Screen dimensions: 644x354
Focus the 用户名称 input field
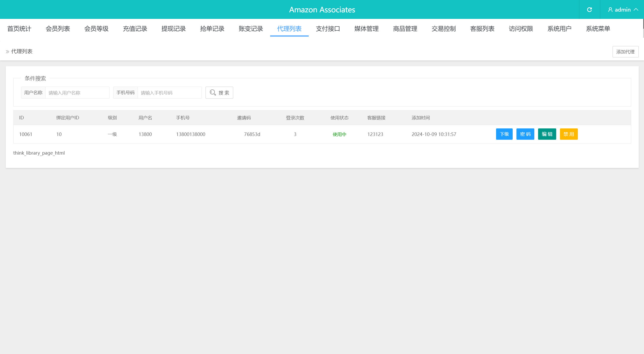(x=77, y=93)
